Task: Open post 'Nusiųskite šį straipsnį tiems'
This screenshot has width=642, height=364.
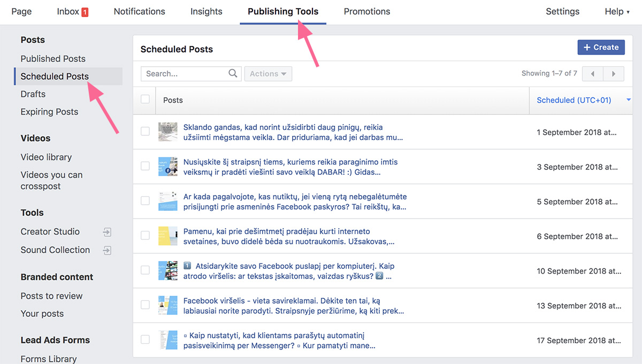Action: [x=291, y=167]
